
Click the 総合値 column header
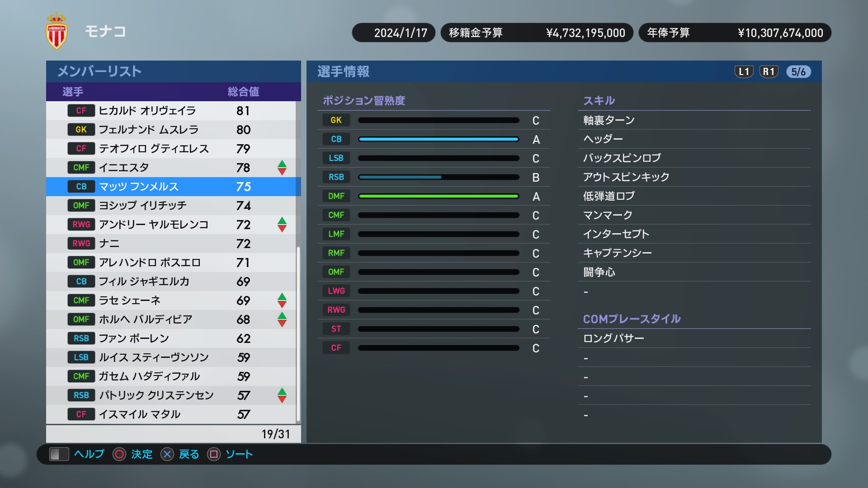[x=243, y=92]
